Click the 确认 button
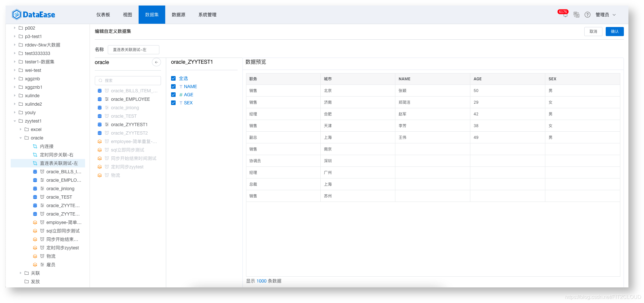Image resolution: width=644 pixels, height=303 pixels. point(615,32)
